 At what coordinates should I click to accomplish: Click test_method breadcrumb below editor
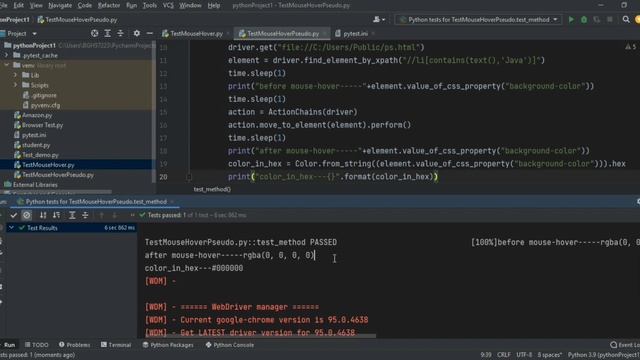pyautogui.click(x=212, y=189)
